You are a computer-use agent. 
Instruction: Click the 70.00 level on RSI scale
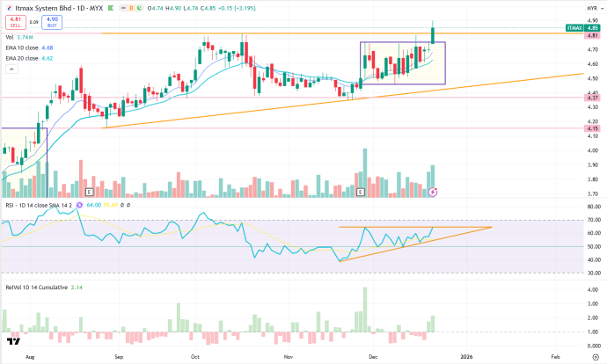pyautogui.click(x=594, y=220)
